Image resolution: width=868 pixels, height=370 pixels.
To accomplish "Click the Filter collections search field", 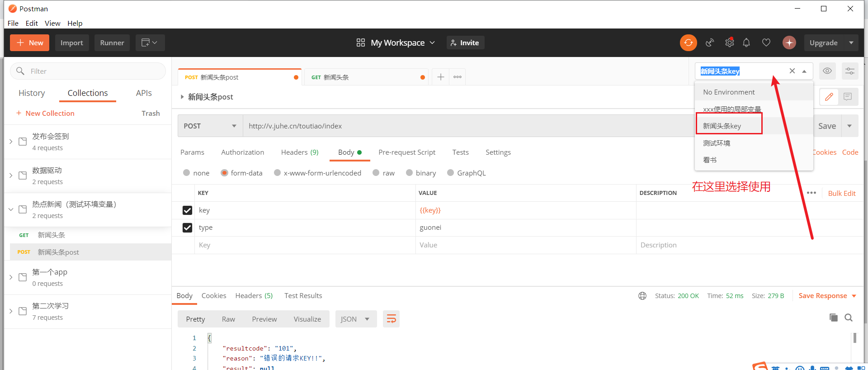I will pos(88,71).
